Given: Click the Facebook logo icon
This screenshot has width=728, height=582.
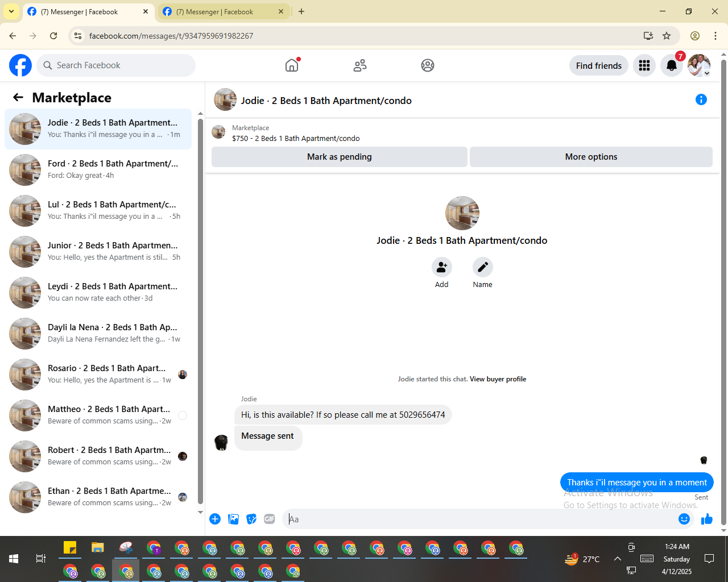Looking at the screenshot, I should (x=20, y=65).
